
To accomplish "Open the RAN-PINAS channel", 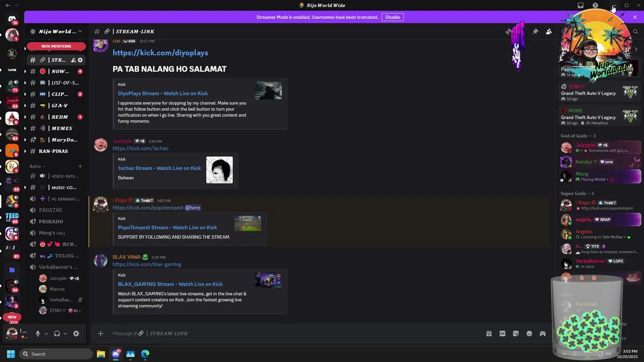I will (56, 151).
